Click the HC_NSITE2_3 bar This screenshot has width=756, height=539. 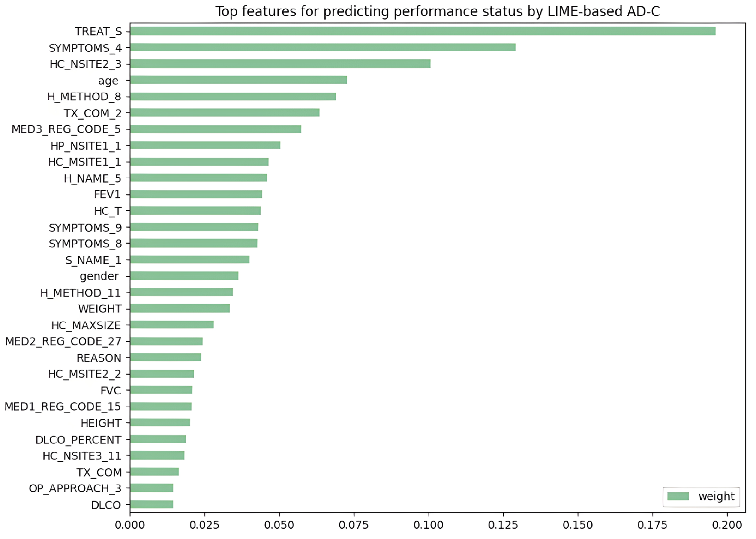[280, 64]
